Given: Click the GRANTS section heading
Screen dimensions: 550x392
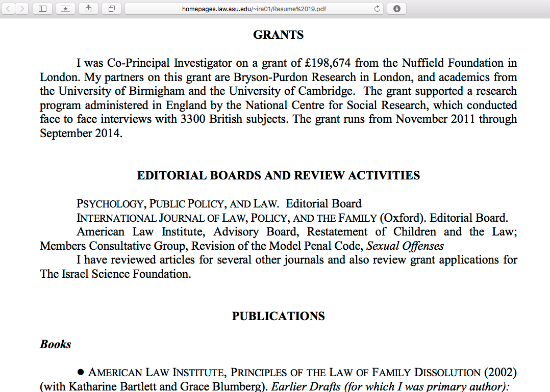Looking at the screenshot, I should point(278,35).
